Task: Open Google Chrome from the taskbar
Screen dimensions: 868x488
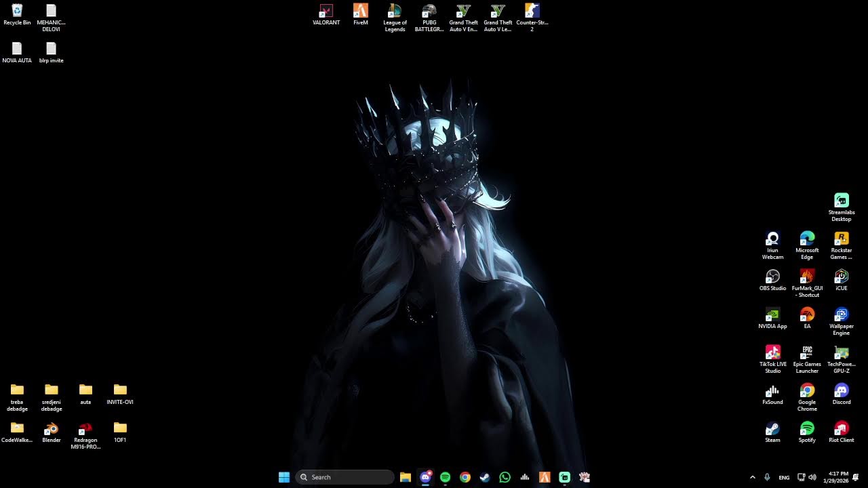Action: (465, 477)
